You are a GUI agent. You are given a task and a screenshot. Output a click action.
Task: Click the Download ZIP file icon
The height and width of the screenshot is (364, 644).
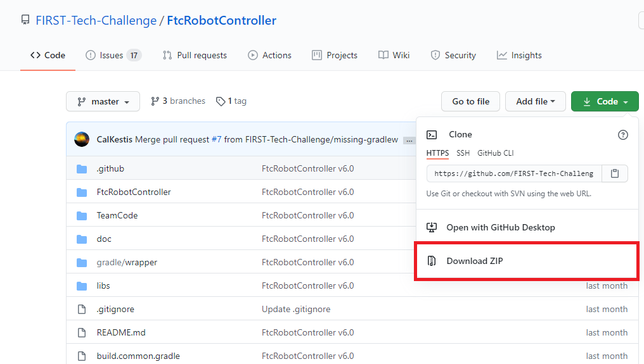click(x=432, y=261)
